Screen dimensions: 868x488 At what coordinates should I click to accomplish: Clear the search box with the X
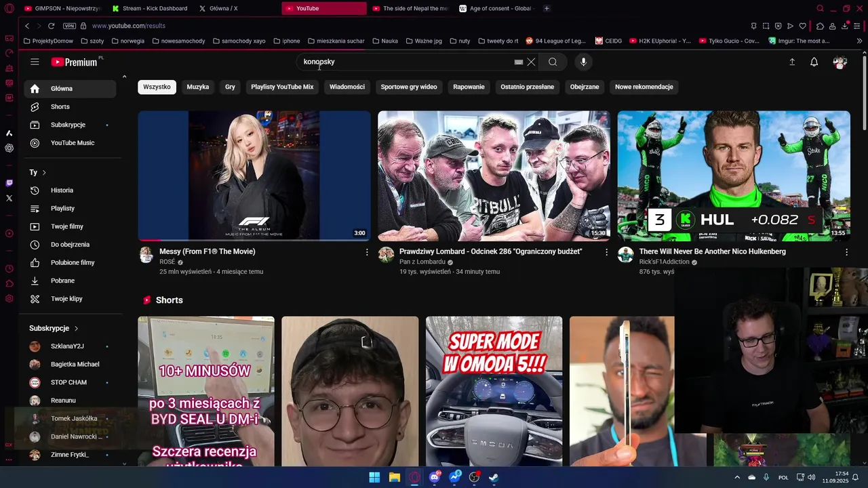click(531, 62)
